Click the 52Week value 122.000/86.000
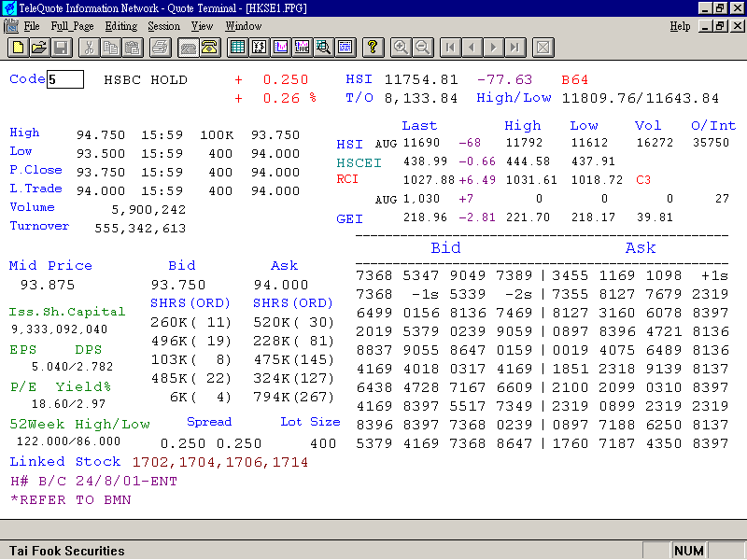Image resolution: width=747 pixels, height=560 pixels. click(68, 441)
